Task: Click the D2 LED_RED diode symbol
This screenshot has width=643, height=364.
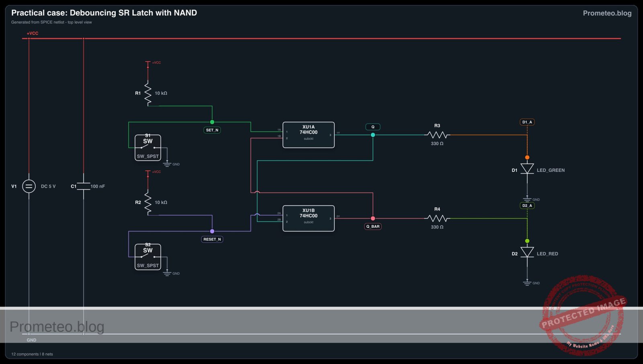Action: (527, 252)
